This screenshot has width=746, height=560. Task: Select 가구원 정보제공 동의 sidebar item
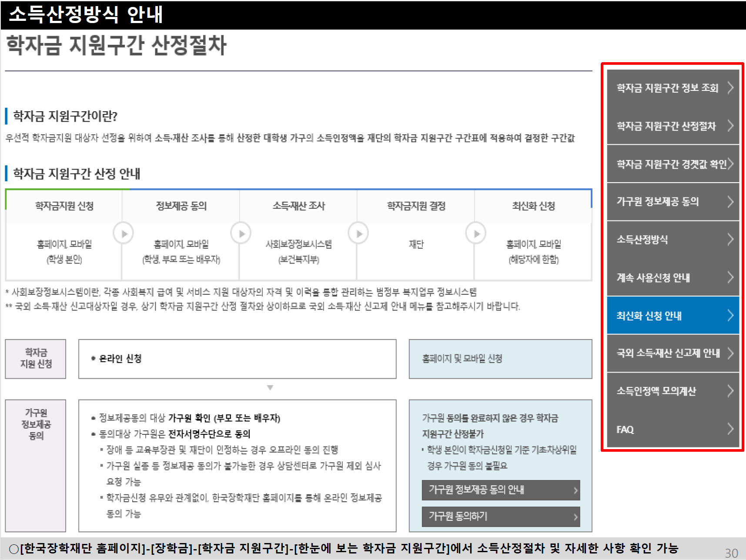tap(673, 202)
